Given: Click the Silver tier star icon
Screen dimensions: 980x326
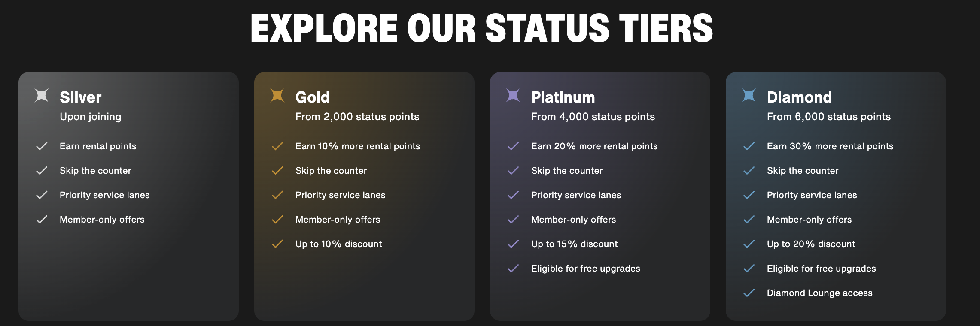Looking at the screenshot, I should (x=42, y=95).
